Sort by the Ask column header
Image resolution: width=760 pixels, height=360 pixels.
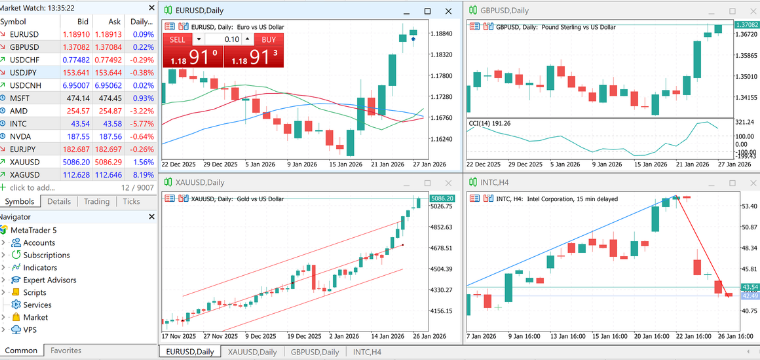[109, 22]
